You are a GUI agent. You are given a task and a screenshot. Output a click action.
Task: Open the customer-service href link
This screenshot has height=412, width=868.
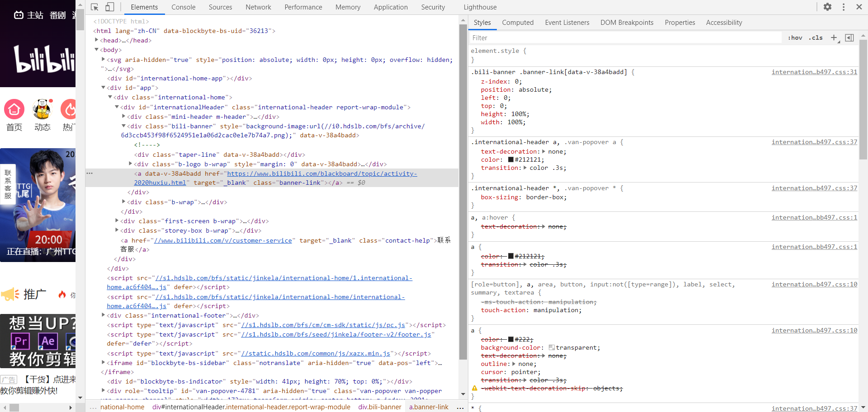click(x=223, y=241)
